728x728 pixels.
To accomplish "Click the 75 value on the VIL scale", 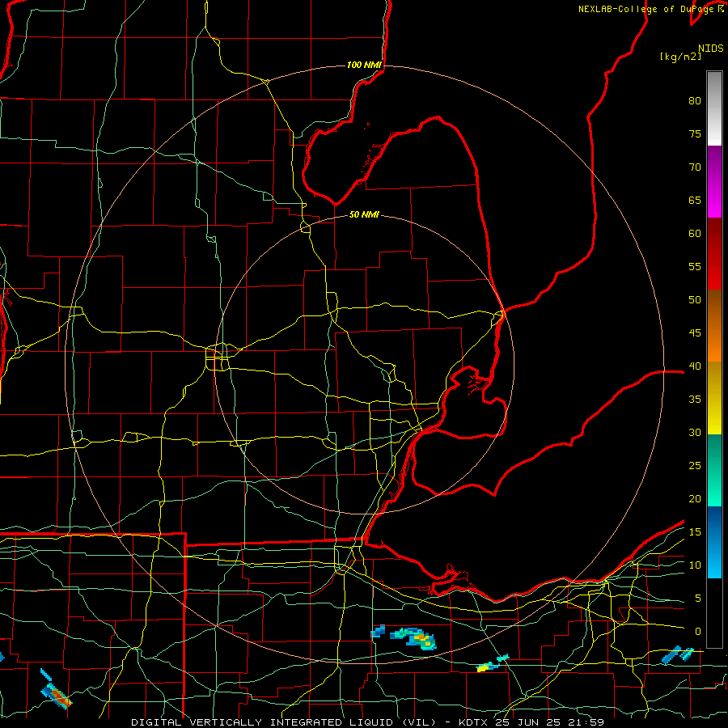I will pos(695,133).
